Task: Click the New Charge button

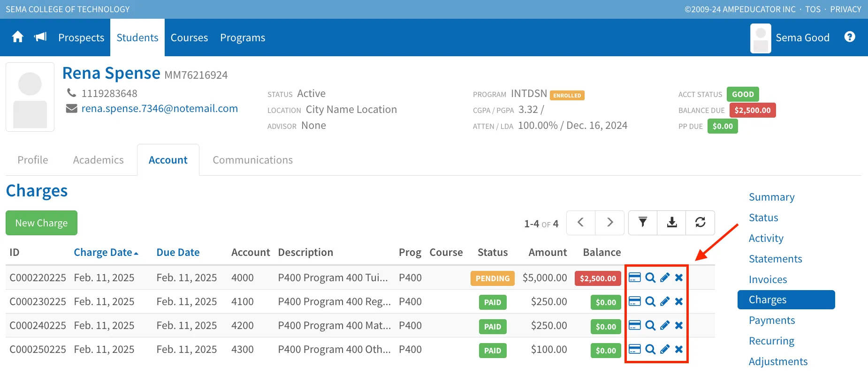Action: coord(41,223)
